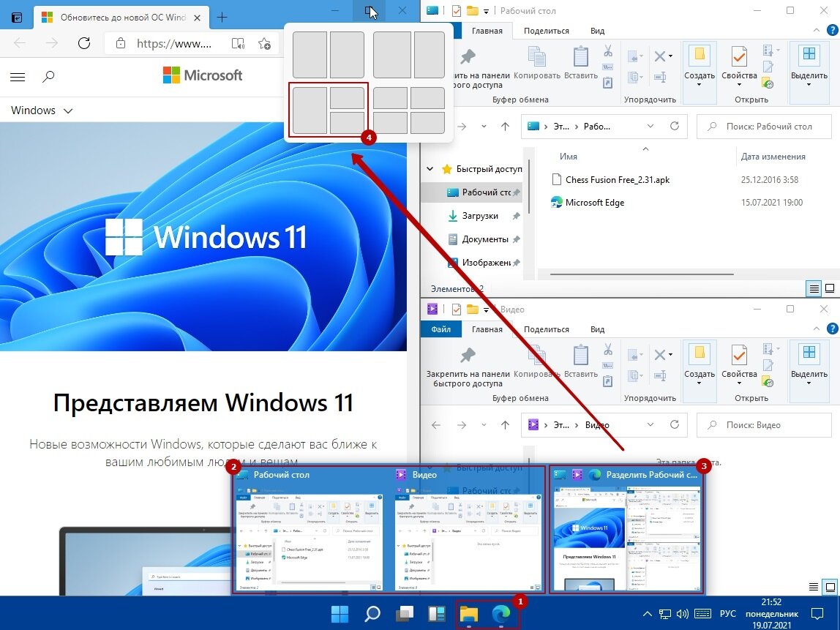The height and width of the screenshot is (630, 840).
Task: Click Cut scissors in Рабочий стол window ribbon
Action: [607, 51]
